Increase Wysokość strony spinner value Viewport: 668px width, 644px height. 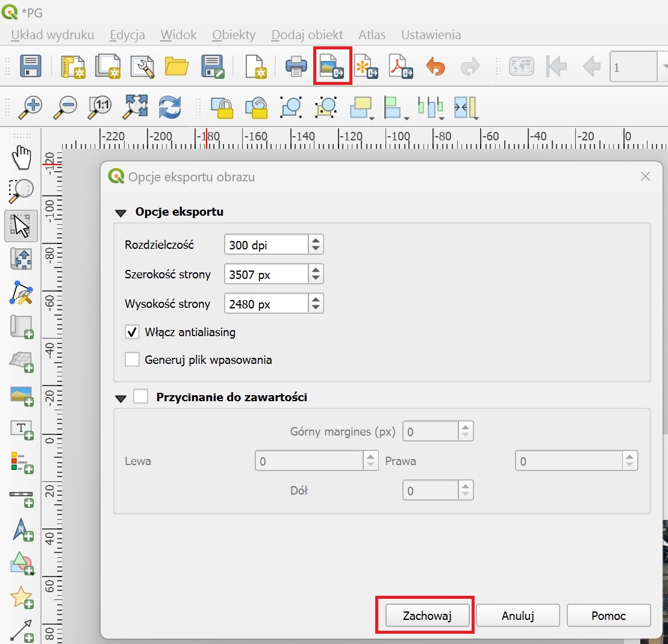(x=316, y=299)
